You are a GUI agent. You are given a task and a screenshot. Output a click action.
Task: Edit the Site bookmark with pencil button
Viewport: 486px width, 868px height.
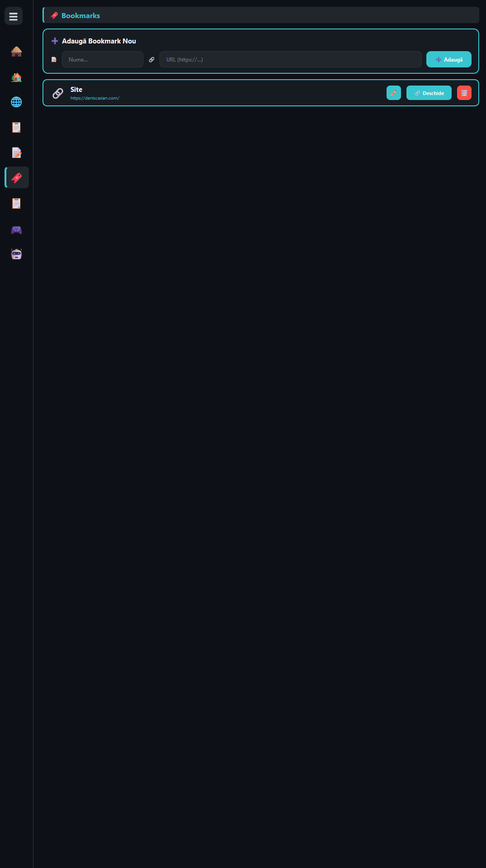pyautogui.click(x=394, y=93)
